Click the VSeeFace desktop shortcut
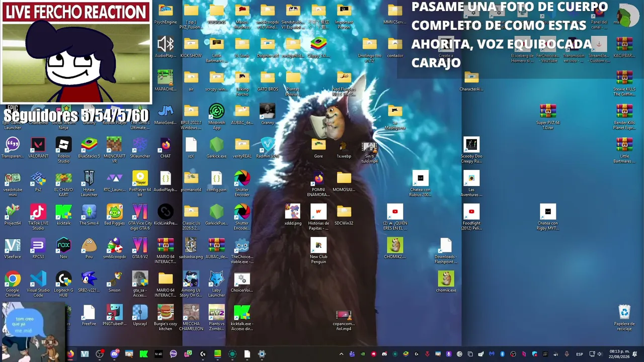The height and width of the screenshot is (362, 644). [x=13, y=248]
